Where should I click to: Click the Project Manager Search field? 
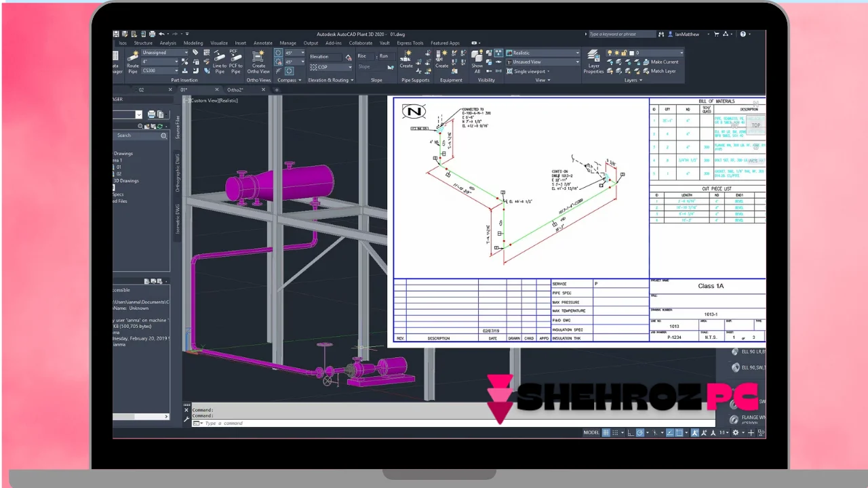138,136
